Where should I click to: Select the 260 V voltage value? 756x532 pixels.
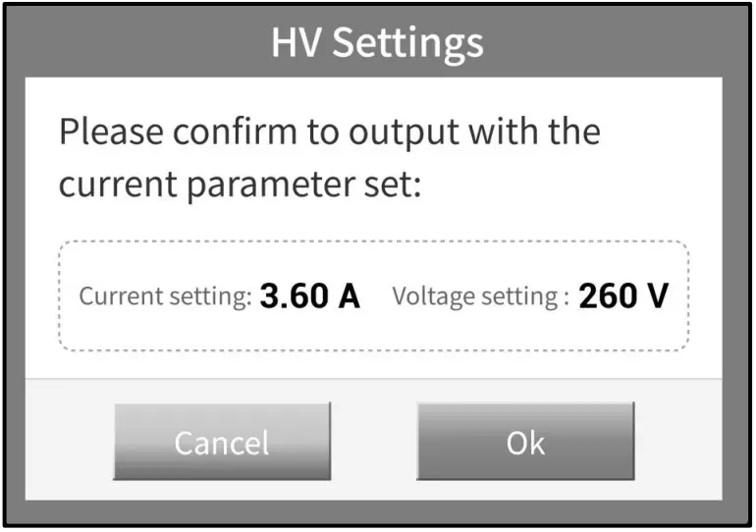tap(622, 295)
